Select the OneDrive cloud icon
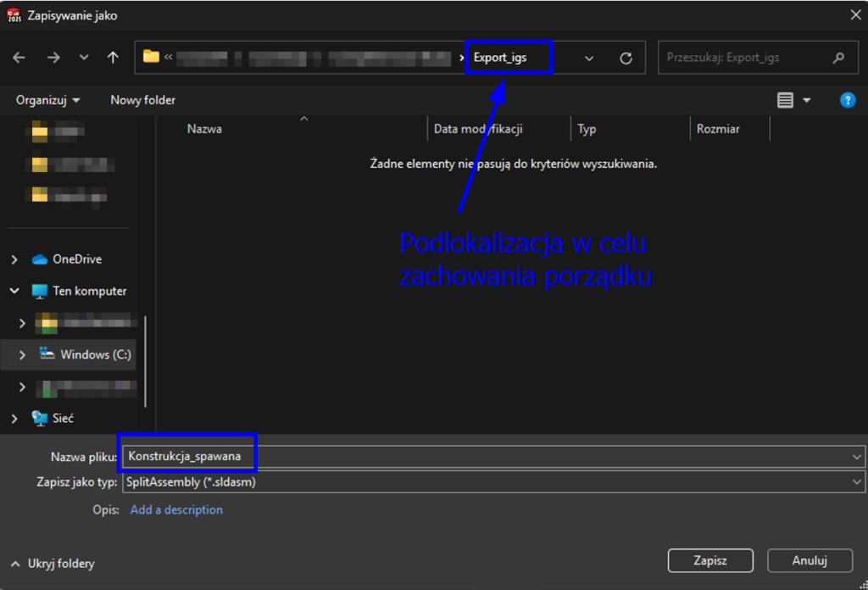This screenshot has height=590, width=868. (x=39, y=259)
